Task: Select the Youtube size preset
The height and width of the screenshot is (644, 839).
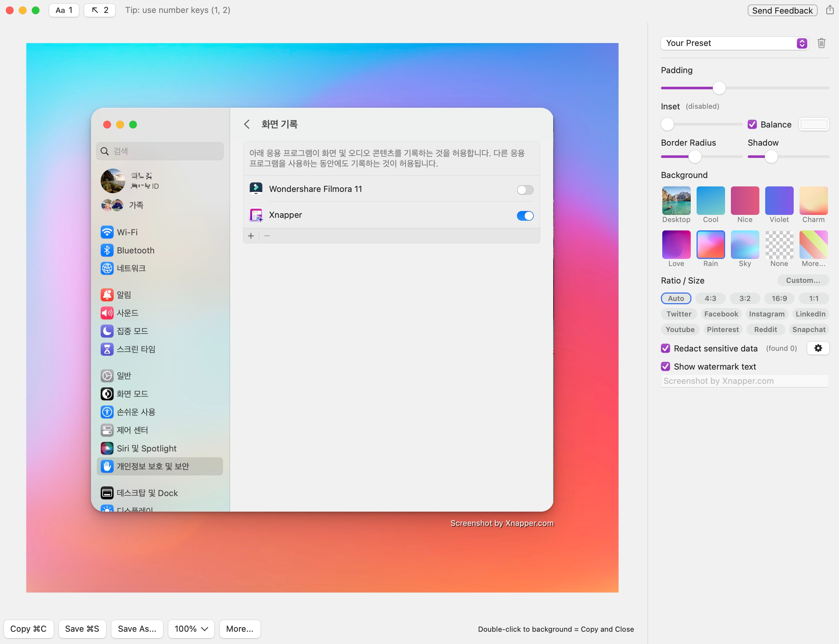Action: click(680, 329)
